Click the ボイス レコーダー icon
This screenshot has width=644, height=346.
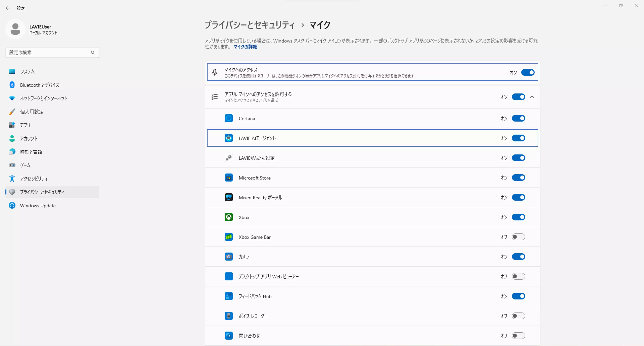[x=228, y=316]
